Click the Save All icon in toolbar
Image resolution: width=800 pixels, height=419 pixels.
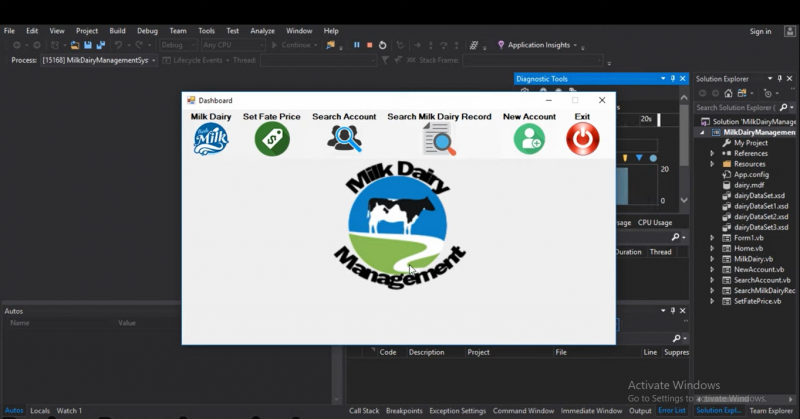(101, 45)
